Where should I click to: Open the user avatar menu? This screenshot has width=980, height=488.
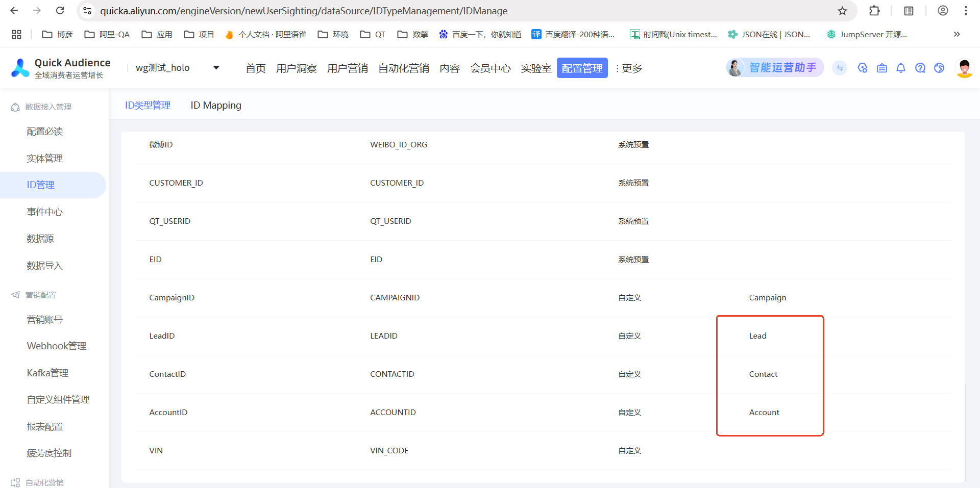[965, 68]
